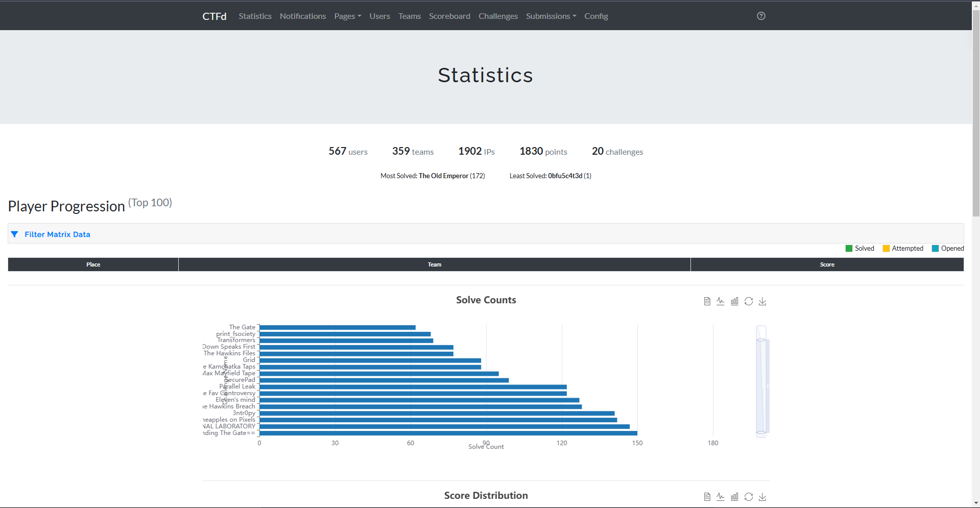Open the Submissions dropdown menu
This screenshot has width=980, height=508.
pyautogui.click(x=551, y=16)
